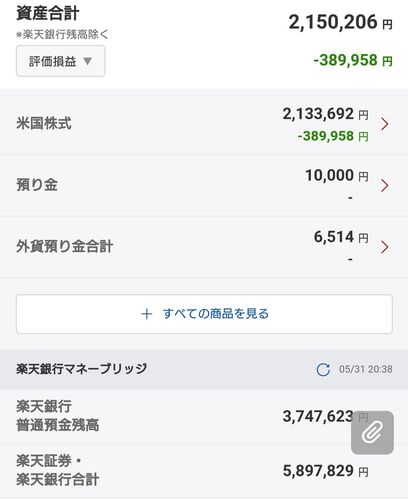Expand 米国株式 details via its chevron
The image size is (408, 500).
[385, 124]
